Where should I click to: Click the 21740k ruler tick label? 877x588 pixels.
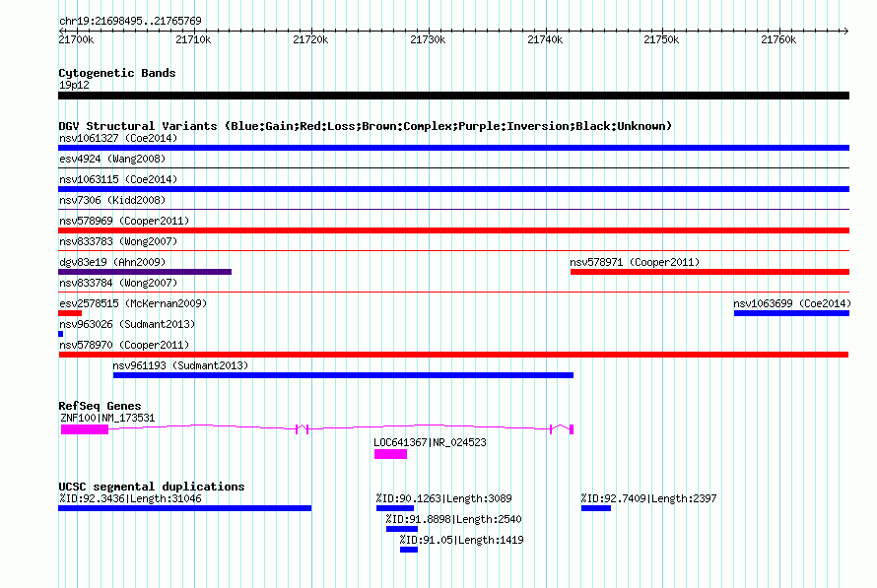click(545, 39)
